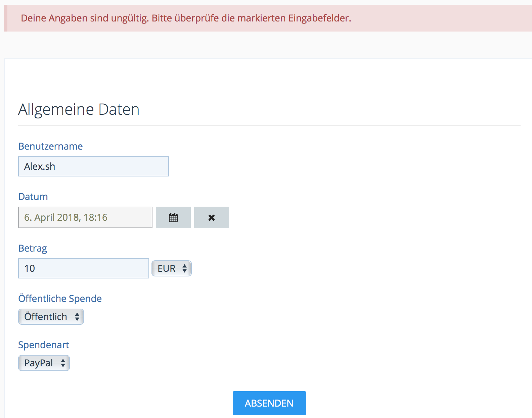Click the Betrag amount field with 10

coord(83,268)
